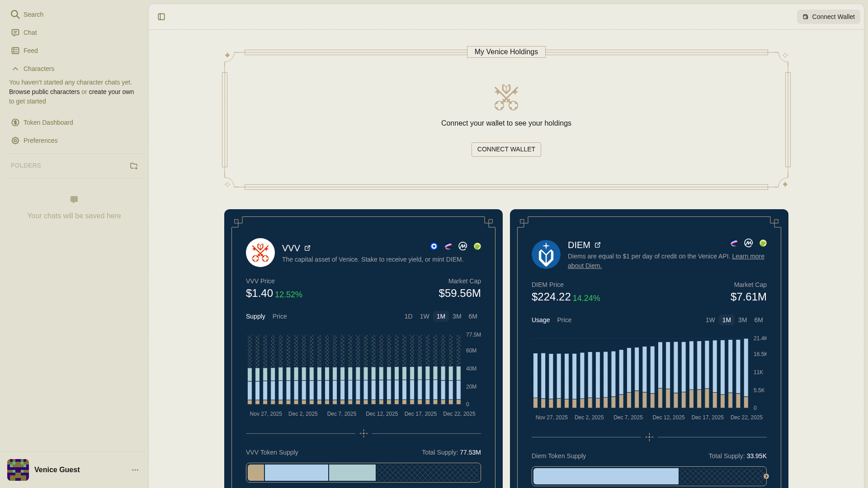
Task: Open Aerodrome icon on the VVV card
Action: tap(448, 246)
